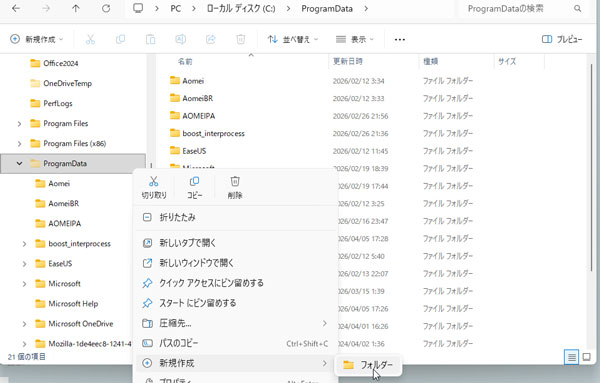
Task: Expand Program Files (x86) in the tree
Action: (x=19, y=143)
